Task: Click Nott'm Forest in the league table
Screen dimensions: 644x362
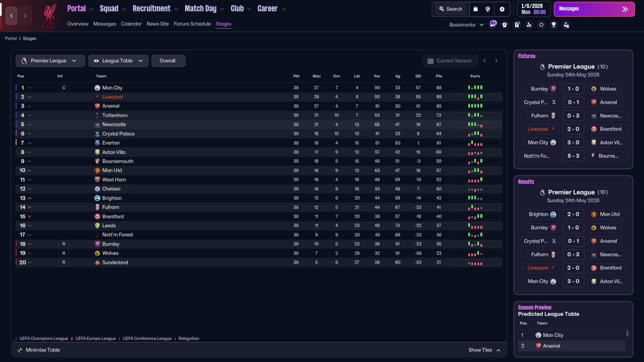Action: point(119,235)
